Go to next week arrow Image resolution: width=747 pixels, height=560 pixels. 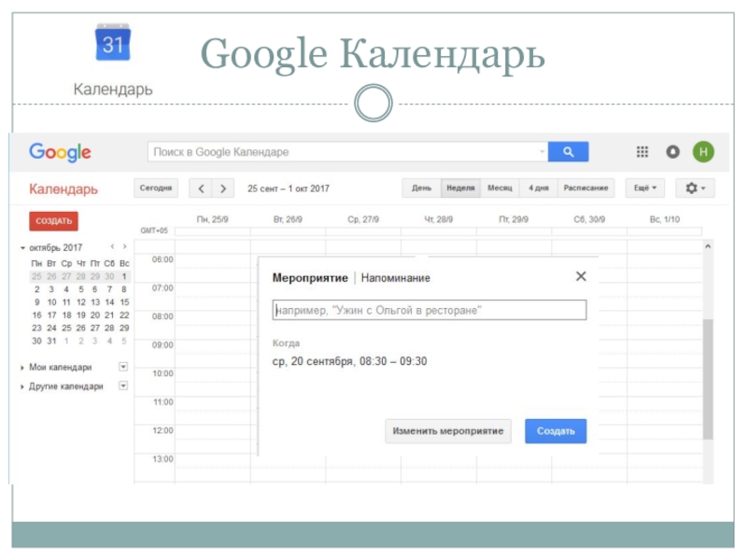coord(223,189)
